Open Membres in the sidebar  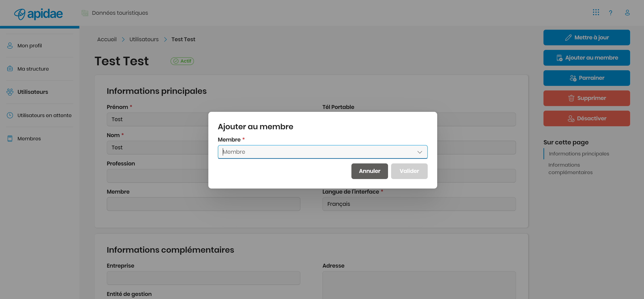[x=39, y=139]
